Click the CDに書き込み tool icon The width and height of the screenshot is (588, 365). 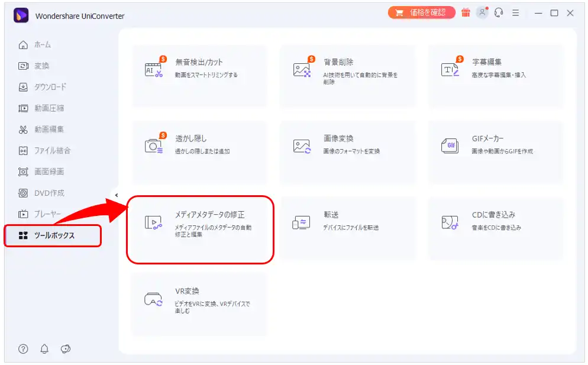(x=450, y=222)
